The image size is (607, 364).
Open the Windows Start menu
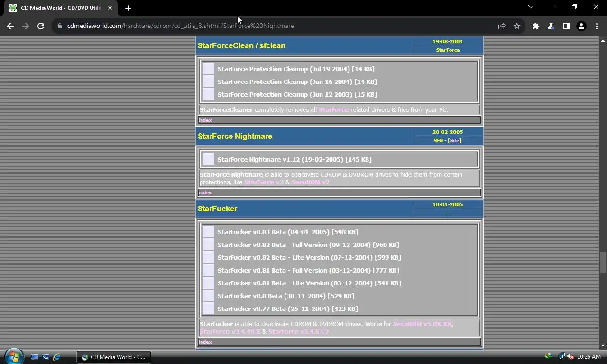click(14, 356)
